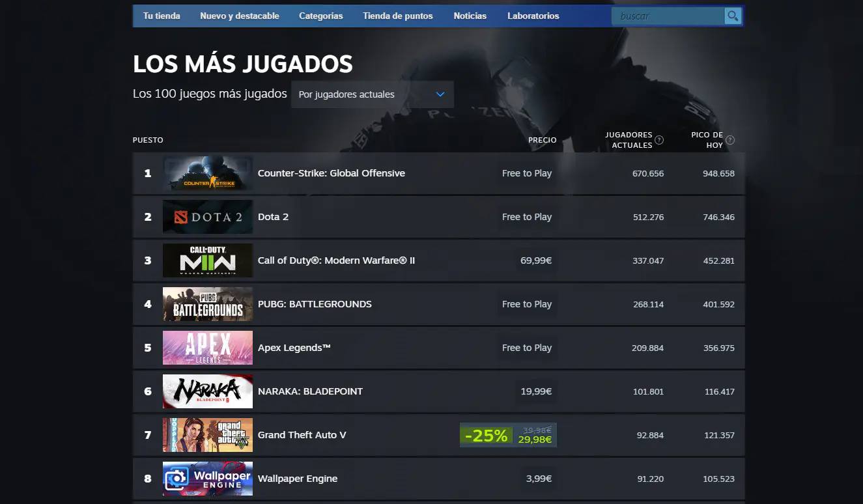Go to Tienda de puntos

(398, 16)
